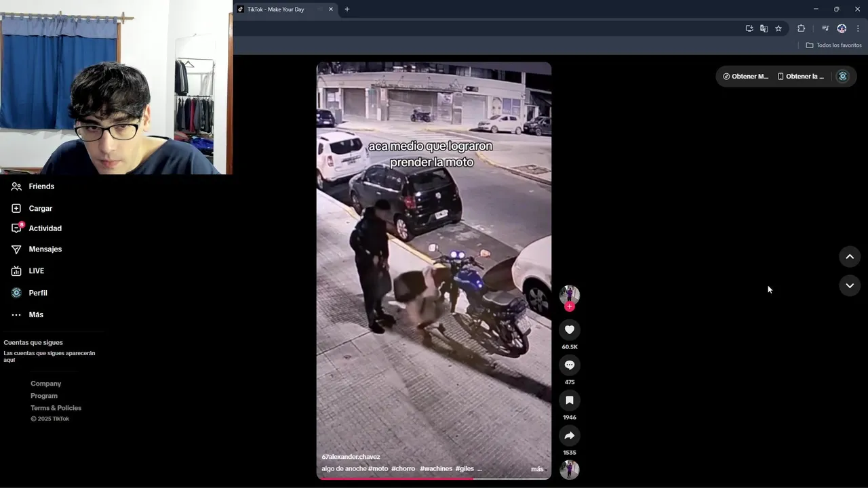
Task: Go to next video with down chevron
Action: [850, 286]
